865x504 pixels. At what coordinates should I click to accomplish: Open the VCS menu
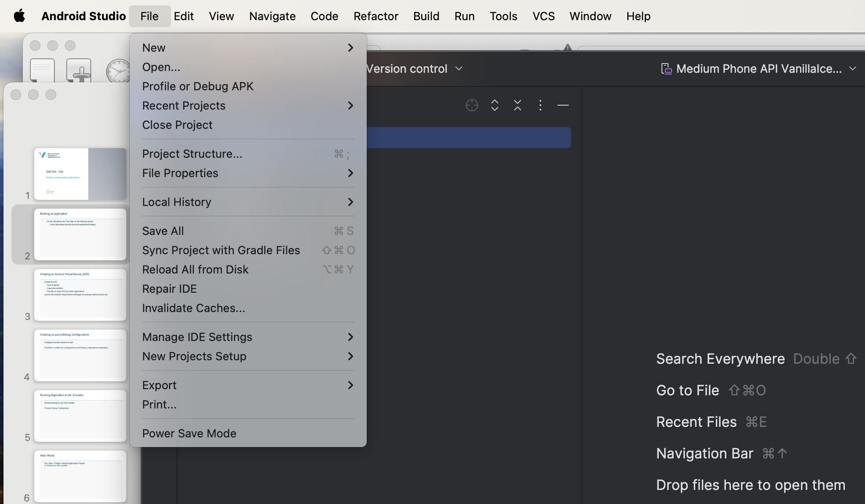[x=543, y=16]
